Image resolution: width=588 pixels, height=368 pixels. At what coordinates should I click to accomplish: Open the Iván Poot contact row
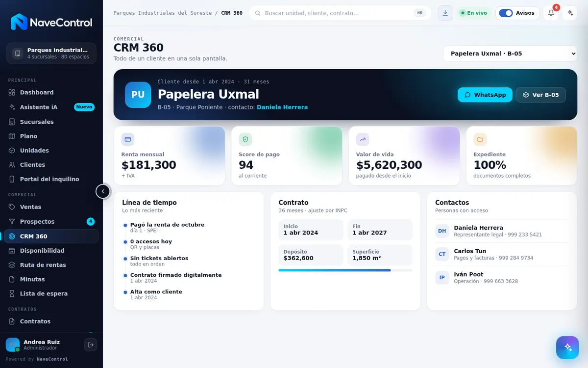pos(502,278)
